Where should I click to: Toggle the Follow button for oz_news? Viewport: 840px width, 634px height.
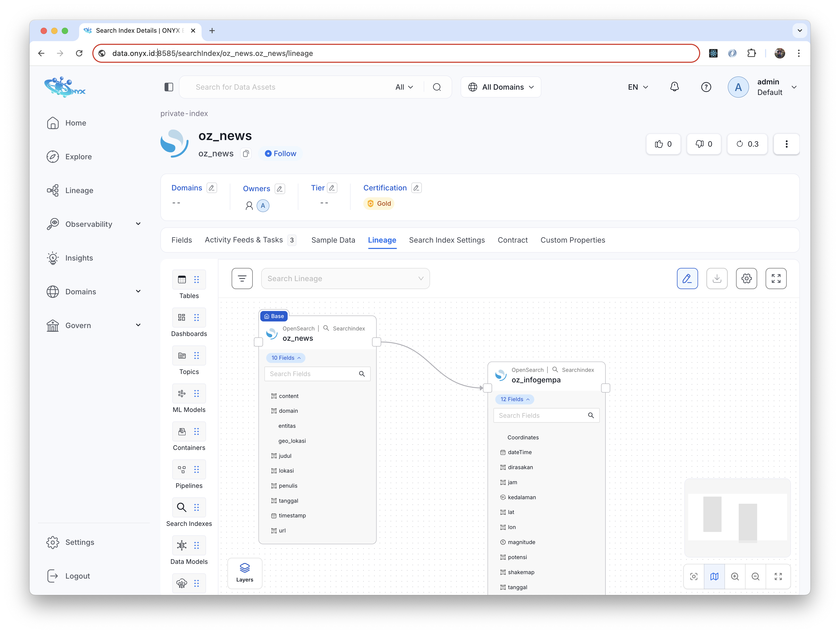point(280,154)
